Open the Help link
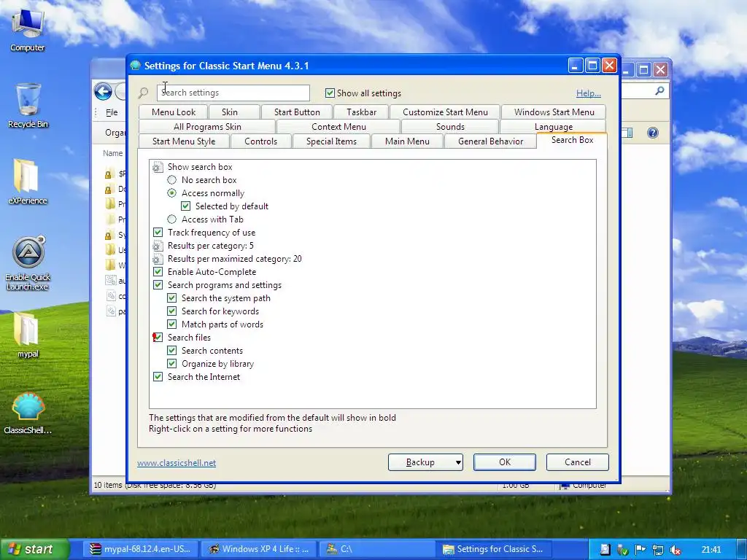 tap(589, 93)
